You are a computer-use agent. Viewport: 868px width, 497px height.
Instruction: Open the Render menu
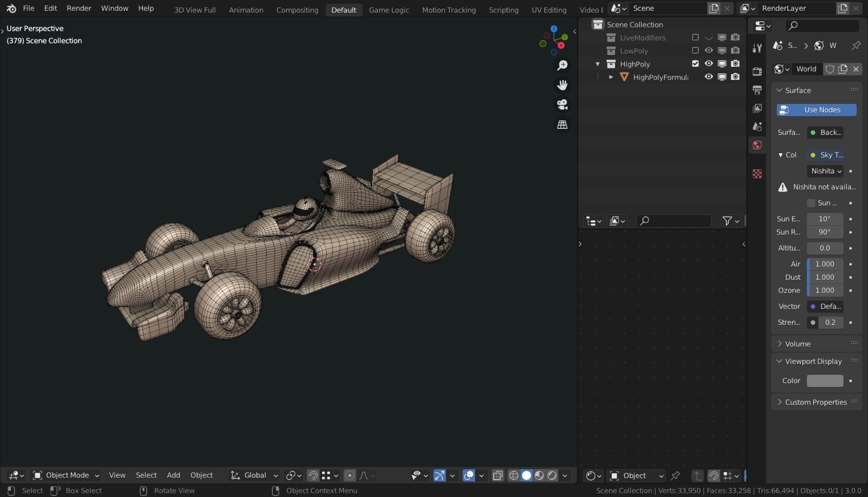[79, 8]
